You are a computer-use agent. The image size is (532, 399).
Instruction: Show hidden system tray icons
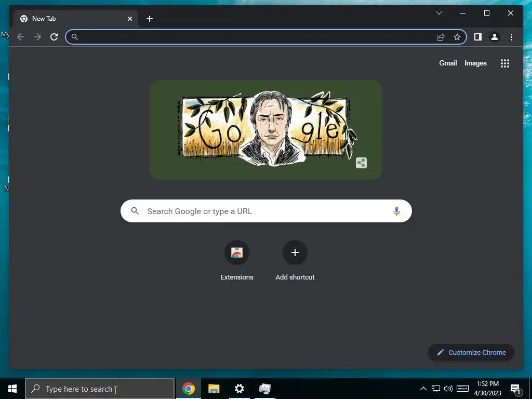coord(423,389)
